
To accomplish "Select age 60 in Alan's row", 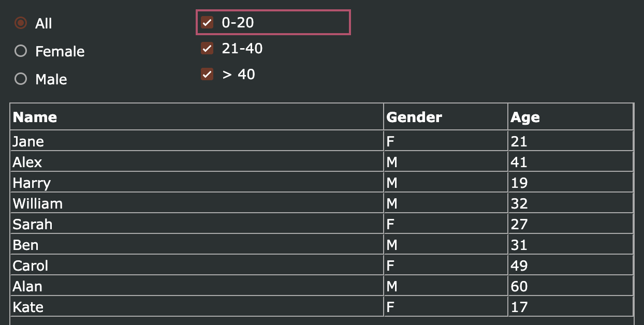I will pyautogui.click(x=570, y=286).
